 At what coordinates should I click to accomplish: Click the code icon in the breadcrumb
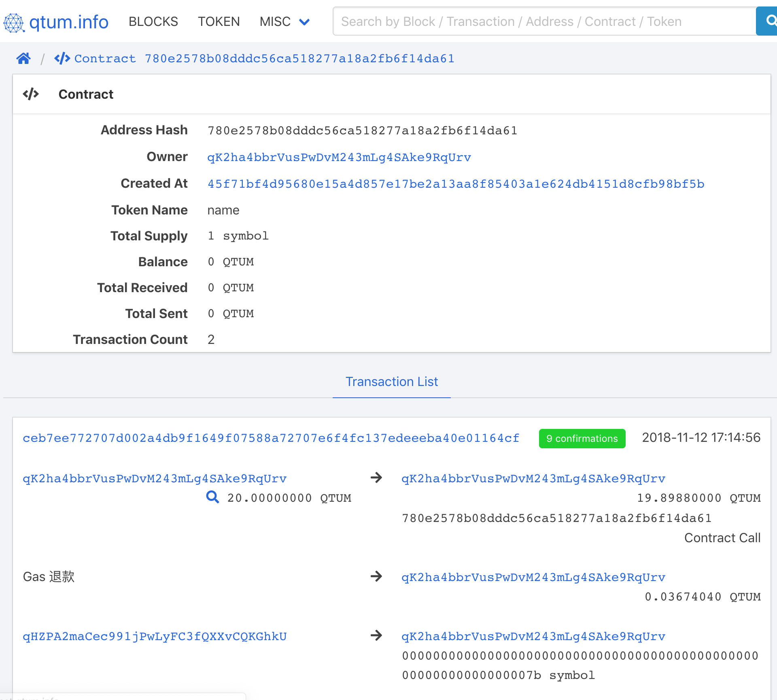[62, 59]
